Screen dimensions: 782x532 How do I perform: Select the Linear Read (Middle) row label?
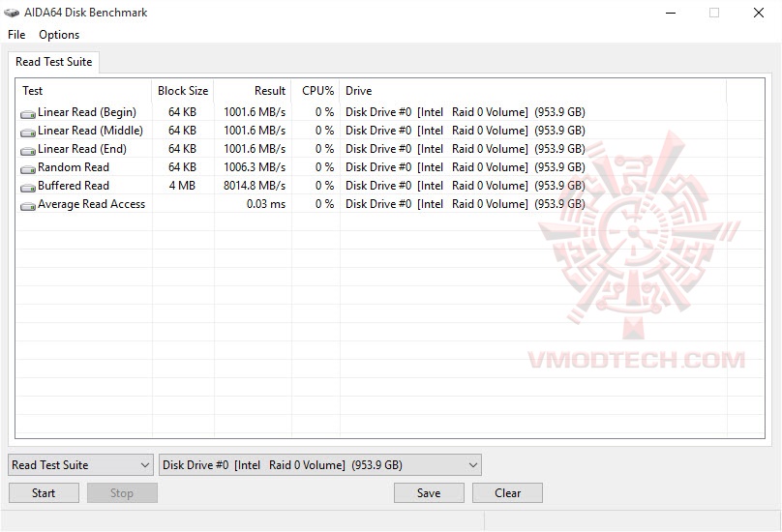[90, 131]
